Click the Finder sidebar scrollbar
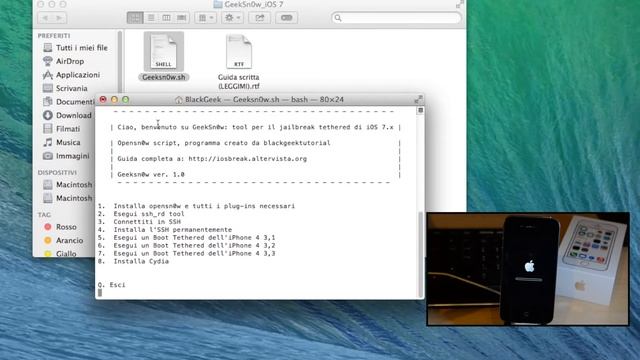Screen dimensions: 640x360 (120, 61)
